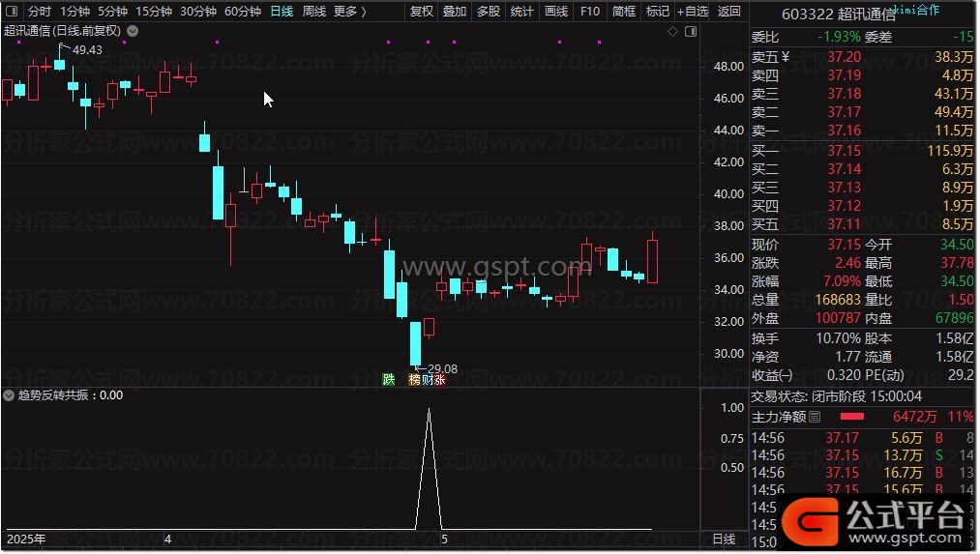Click the 卖五 price 37.20 row
This screenshot has height=554, width=980.
coord(862,57)
